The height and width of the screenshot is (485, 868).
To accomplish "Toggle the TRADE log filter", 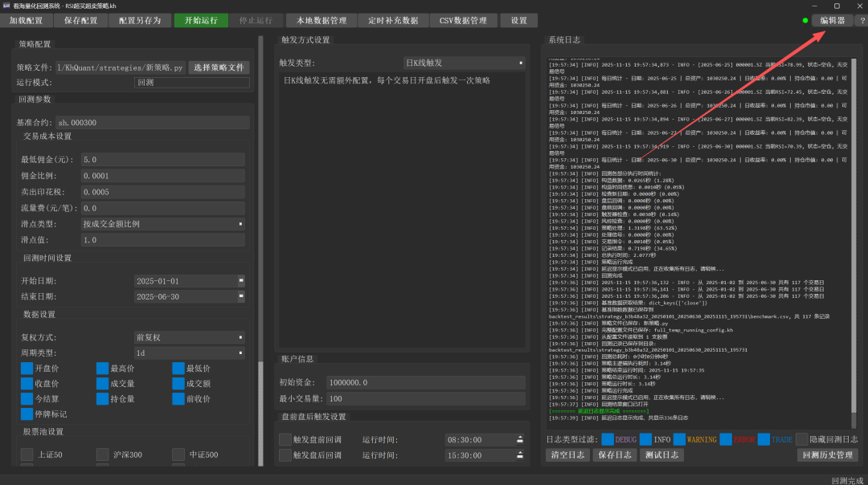I will click(764, 439).
